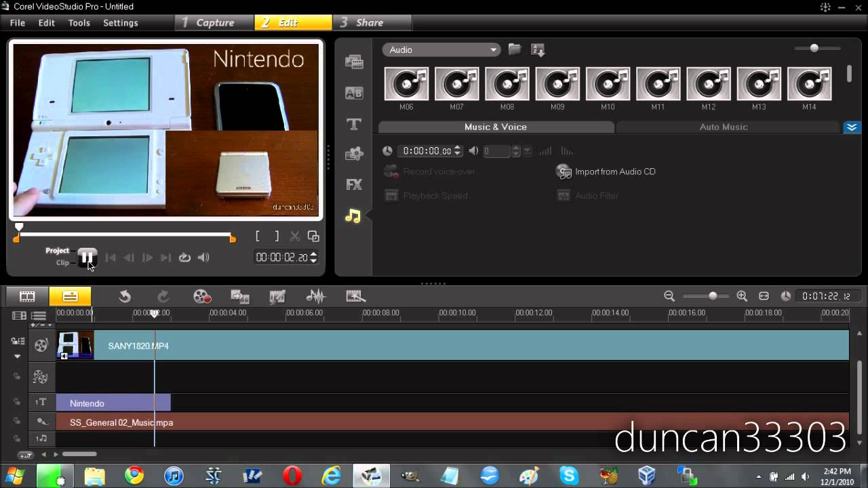This screenshot has height=488, width=868.
Task: Select Project play mode
Action: (57, 251)
